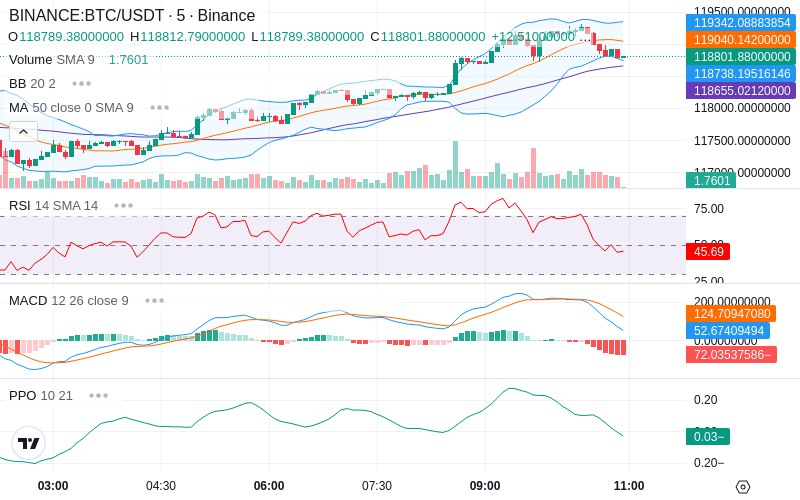The height and width of the screenshot is (500, 800).
Task: Collapse the indicator legend with chevron button
Action: [23, 132]
